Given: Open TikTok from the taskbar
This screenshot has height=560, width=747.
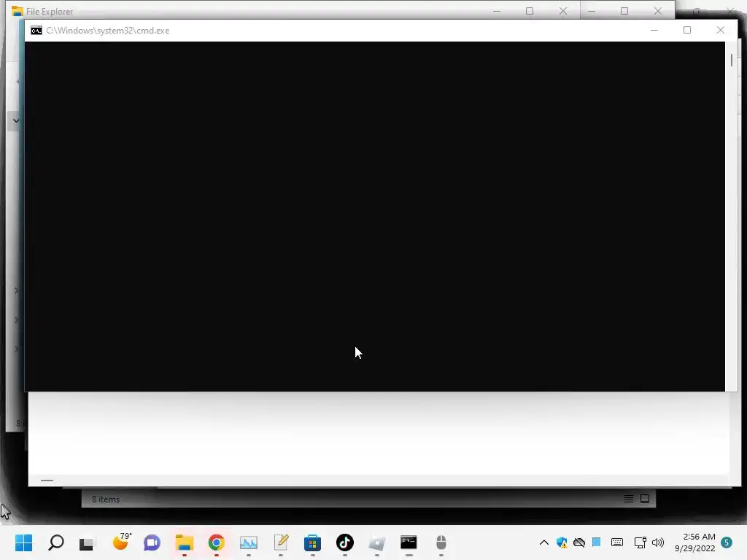Looking at the screenshot, I should pyautogui.click(x=345, y=542).
